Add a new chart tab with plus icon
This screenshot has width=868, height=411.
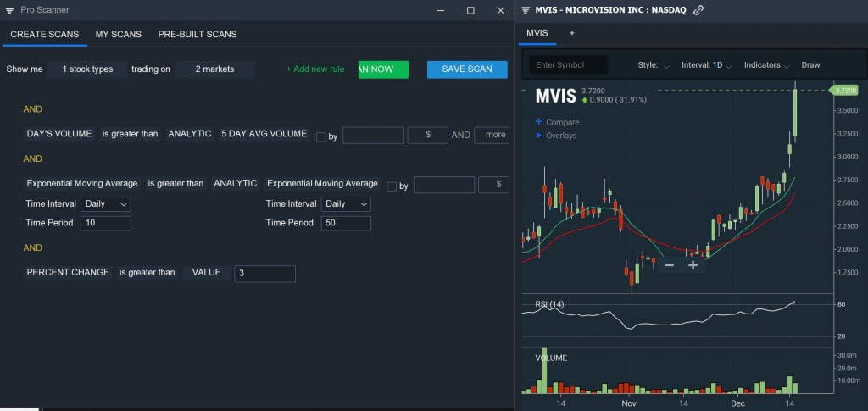click(x=572, y=33)
